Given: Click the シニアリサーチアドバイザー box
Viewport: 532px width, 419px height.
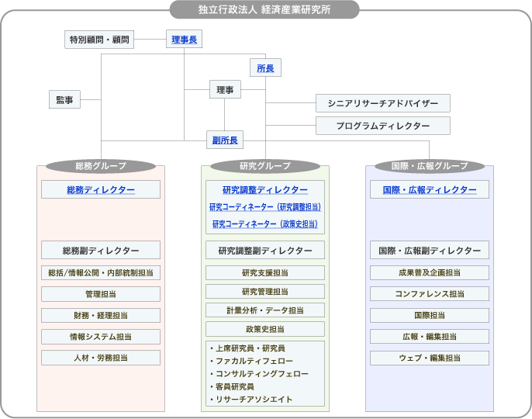Looking at the screenshot, I should point(383,103).
